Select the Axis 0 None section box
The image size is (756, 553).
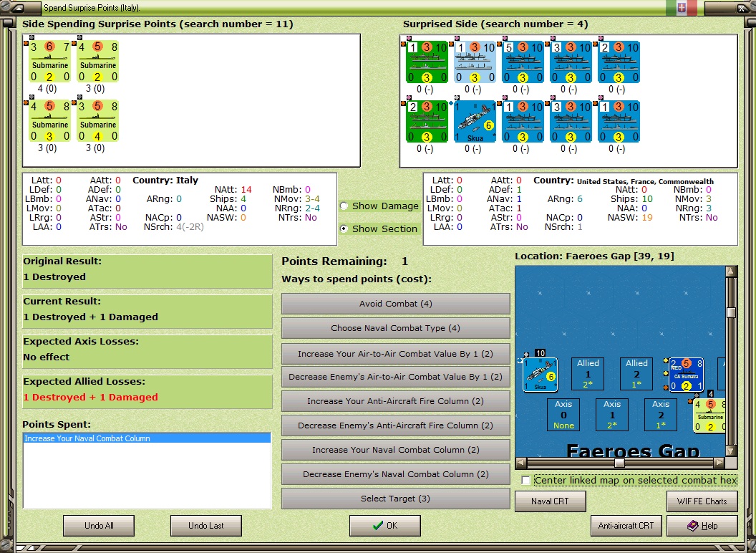tap(563, 415)
